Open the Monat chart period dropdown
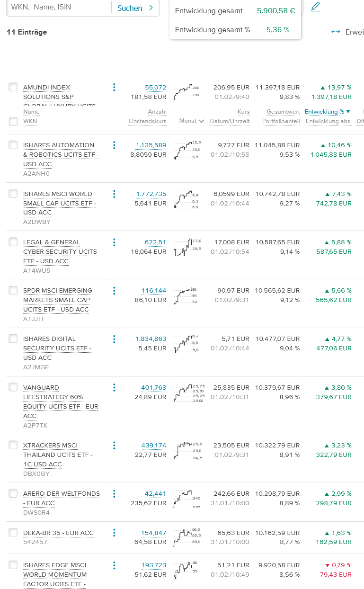This screenshot has width=364, height=589. (191, 121)
